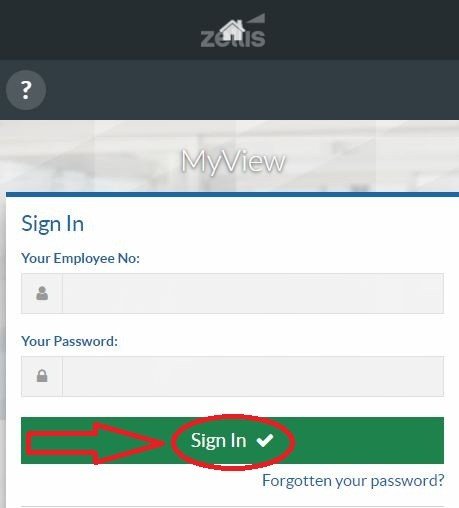This screenshot has width=459, height=508.
Task: Open help with the question mark icon
Action: pos(26,90)
